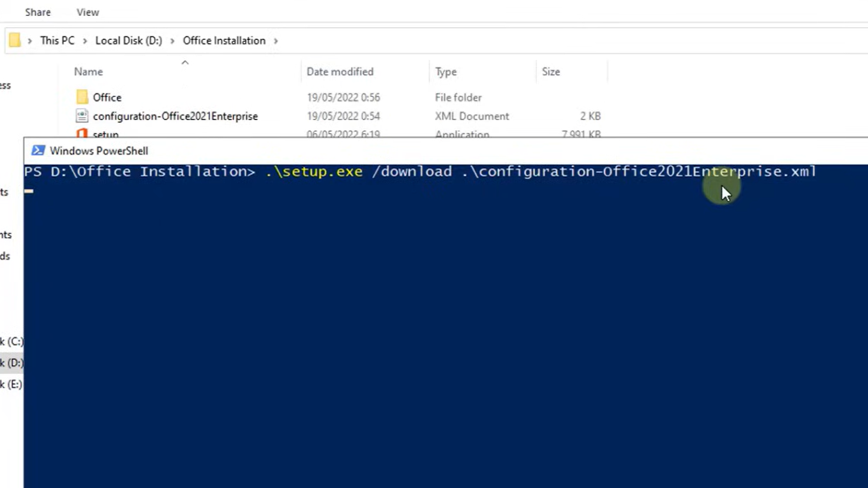Screen dimensions: 868x488
Task: Click Office Installation breadcrumb
Action: point(224,41)
